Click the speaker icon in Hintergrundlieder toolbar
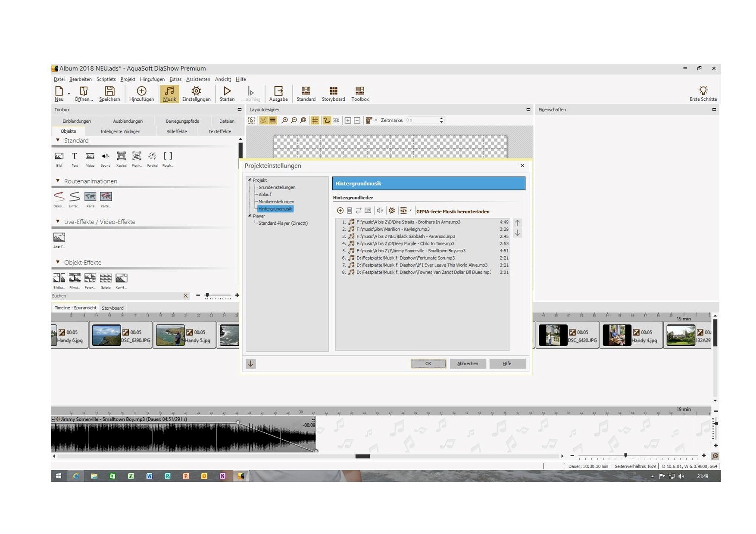 tap(379, 211)
